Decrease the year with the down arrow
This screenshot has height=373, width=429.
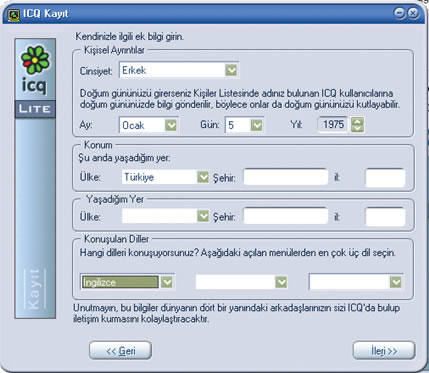pyautogui.click(x=357, y=129)
